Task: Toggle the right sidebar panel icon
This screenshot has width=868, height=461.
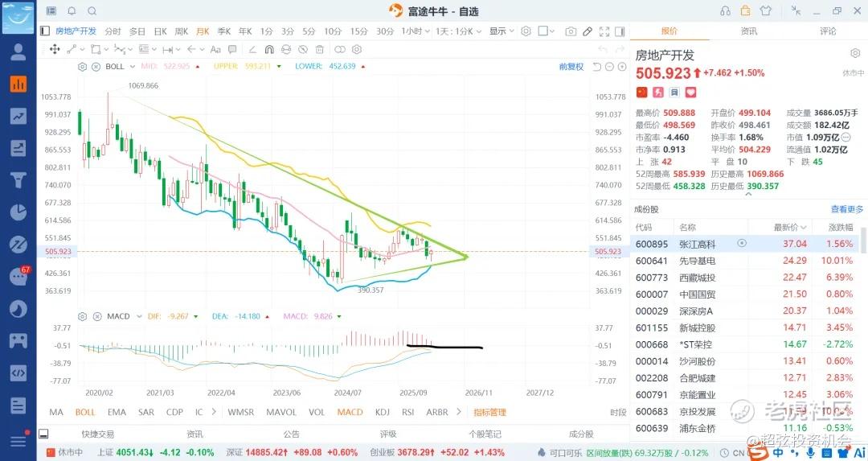Action: tap(620, 31)
